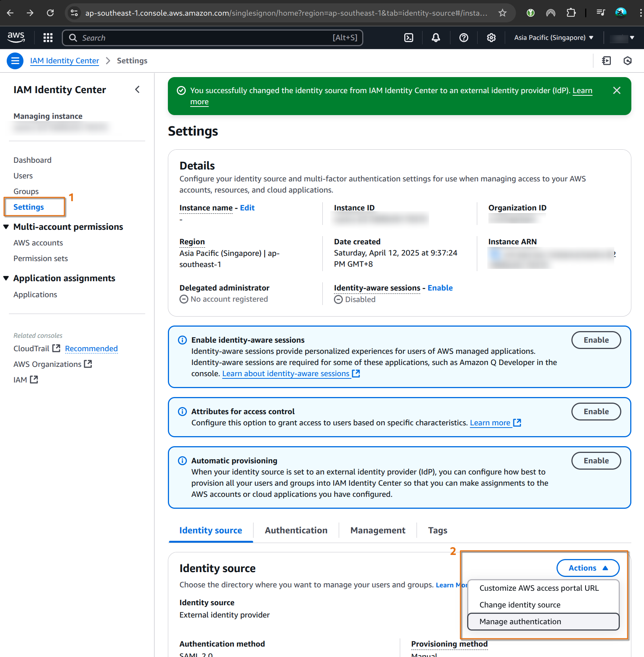This screenshot has height=657, width=644.
Task: Open Dashboard in the sidebar
Action: (x=33, y=160)
